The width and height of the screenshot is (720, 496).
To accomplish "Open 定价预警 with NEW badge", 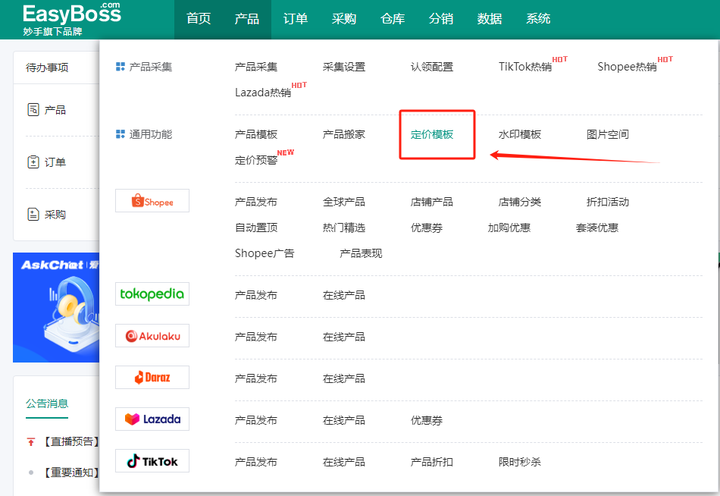I will [x=256, y=160].
